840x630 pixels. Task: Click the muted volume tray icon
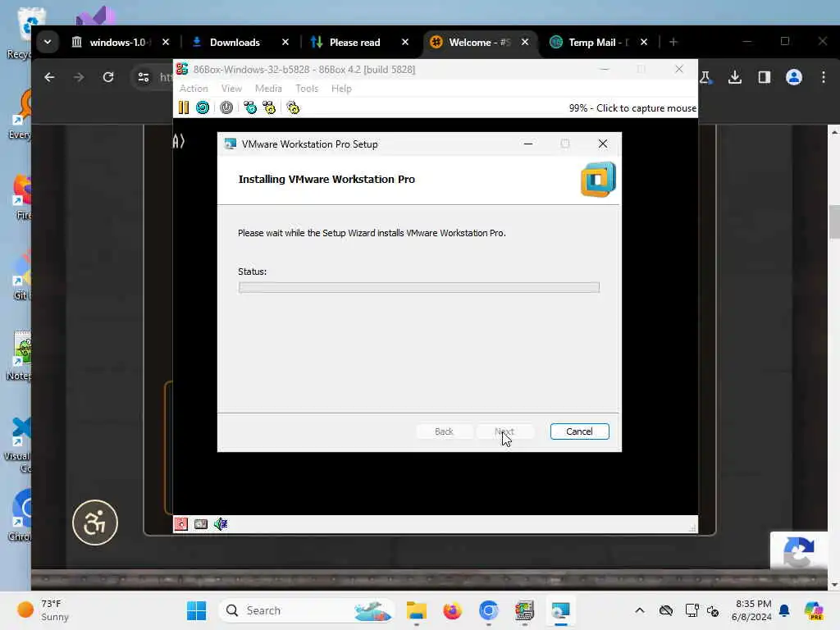click(713, 610)
